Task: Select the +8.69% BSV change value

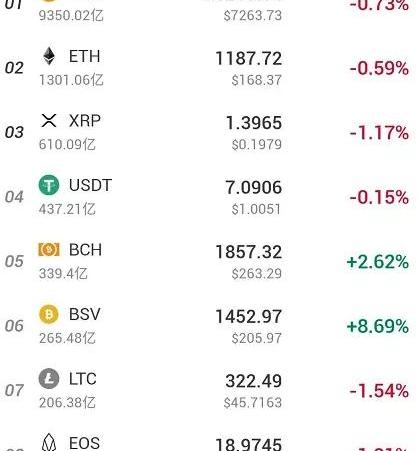Action: (x=378, y=326)
